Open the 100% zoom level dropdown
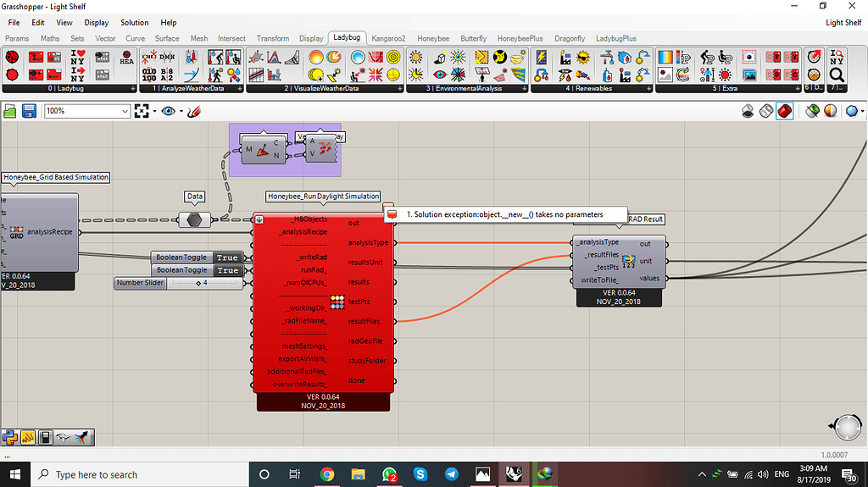868x487 pixels. coord(125,111)
